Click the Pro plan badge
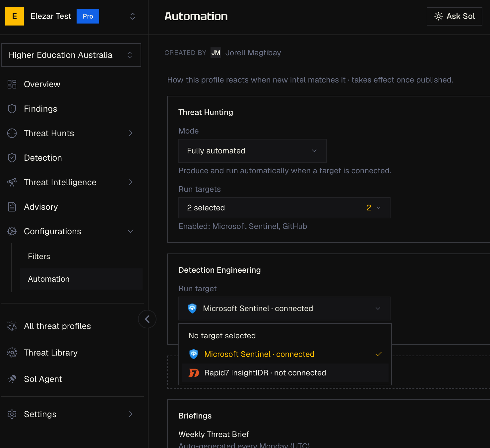 [x=88, y=16]
